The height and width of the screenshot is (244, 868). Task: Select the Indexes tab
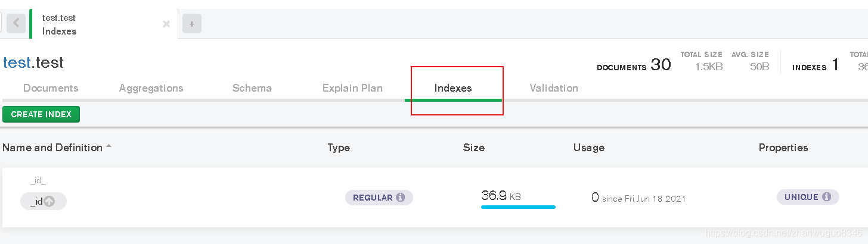(x=453, y=88)
